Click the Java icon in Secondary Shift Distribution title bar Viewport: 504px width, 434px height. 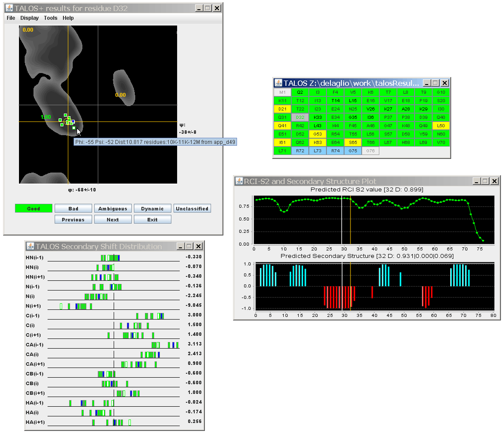coord(30,246)
